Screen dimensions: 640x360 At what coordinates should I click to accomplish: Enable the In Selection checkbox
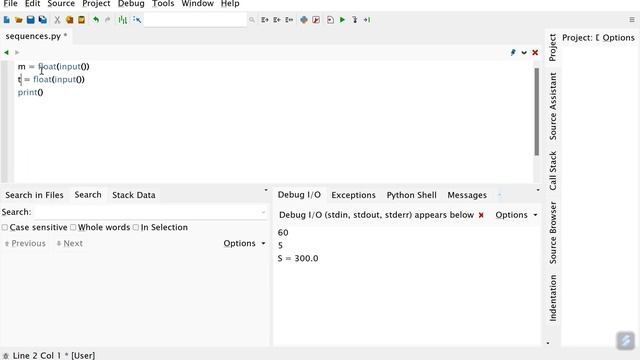click(136, 227)
